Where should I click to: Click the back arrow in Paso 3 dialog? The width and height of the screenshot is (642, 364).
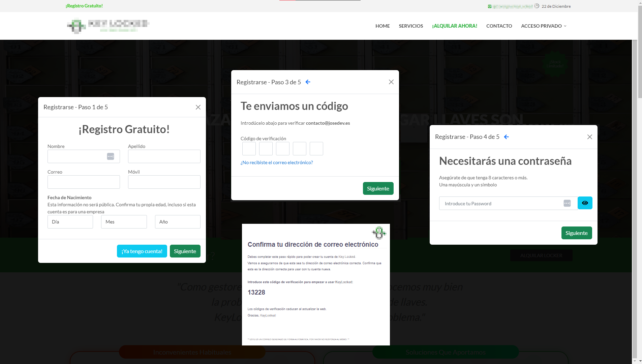pos(308,82)
